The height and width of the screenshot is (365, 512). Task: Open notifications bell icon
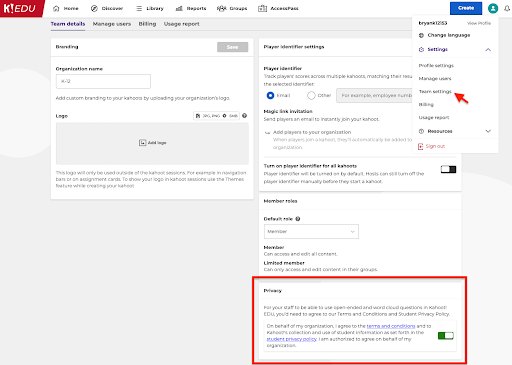point(507,8)
